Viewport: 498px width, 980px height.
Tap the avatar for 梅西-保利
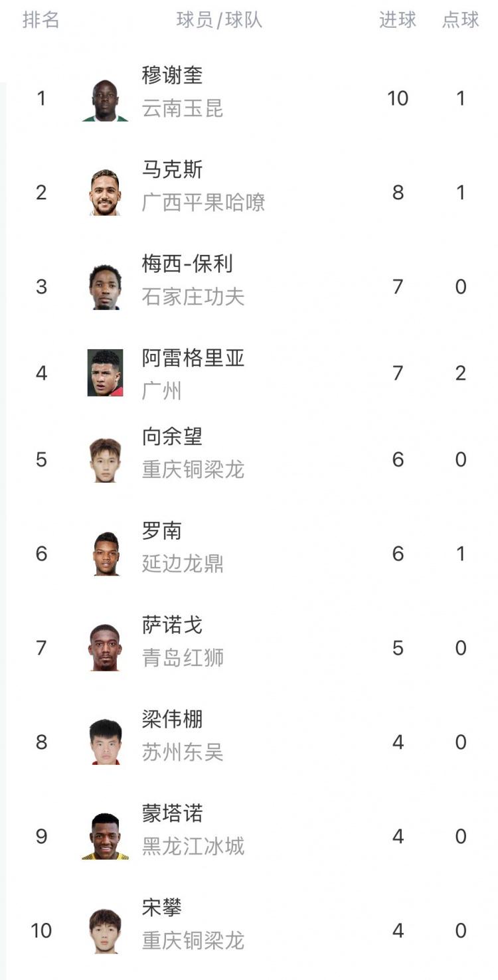click(105, 287)
